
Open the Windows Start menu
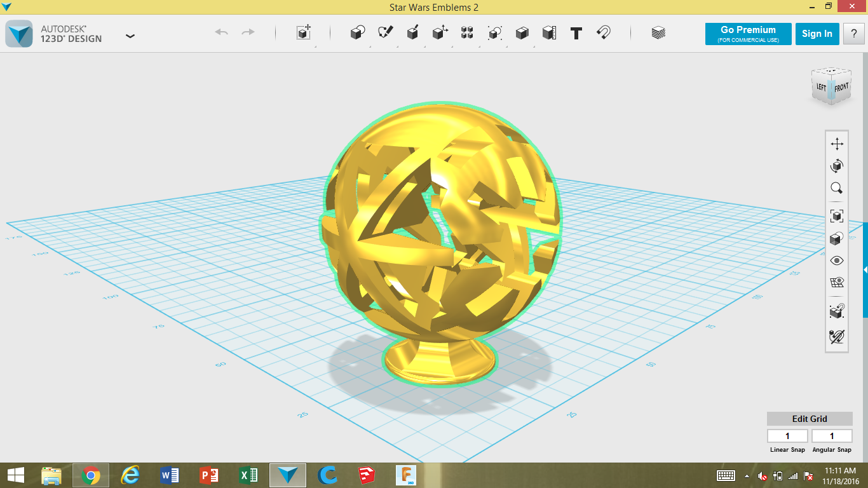pyautogui.click(x=16, y=475)
